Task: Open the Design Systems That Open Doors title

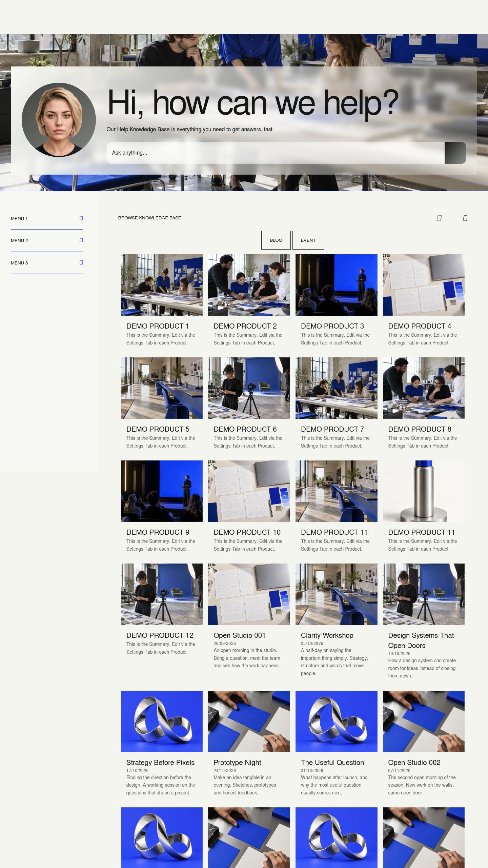Action: click(421, 640)
